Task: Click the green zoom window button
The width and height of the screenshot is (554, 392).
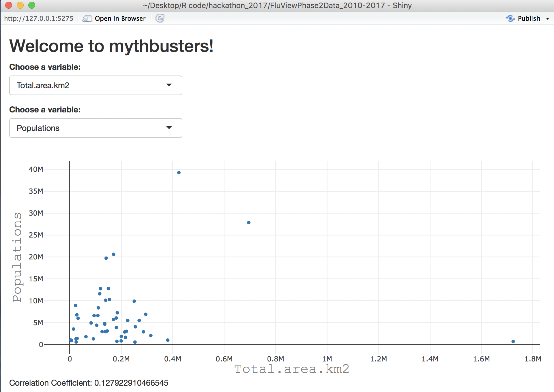Action: (32, 5)
